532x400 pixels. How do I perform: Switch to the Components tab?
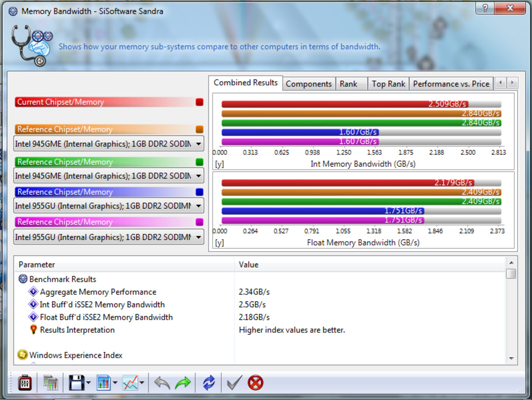309,84
